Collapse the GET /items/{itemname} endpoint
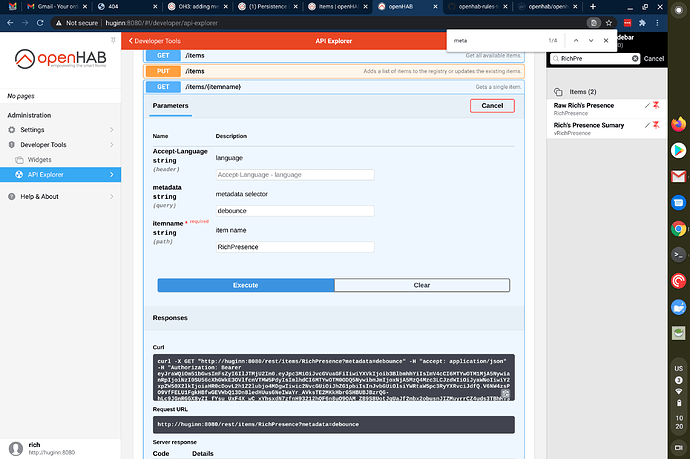Viewport: 690px width, 459px height. point(334,87)
